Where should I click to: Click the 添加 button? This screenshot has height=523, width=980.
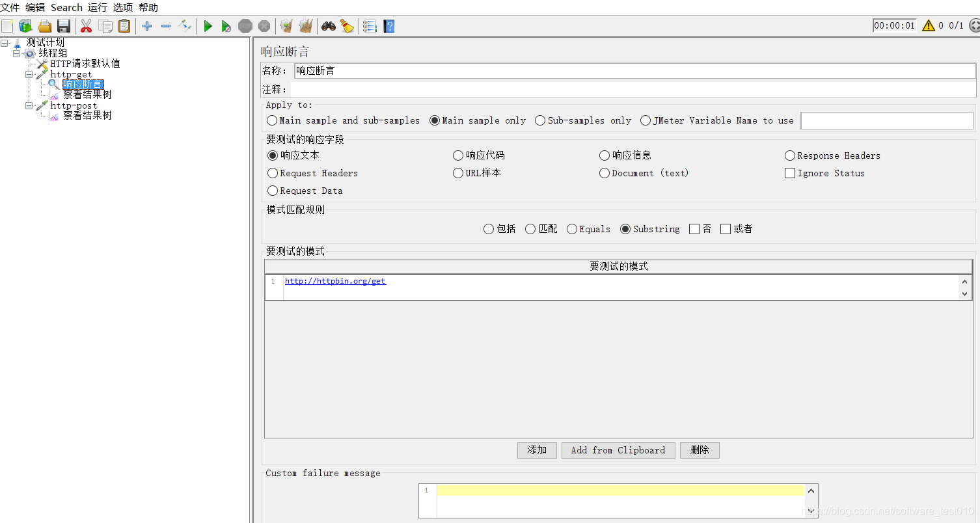click(x=537, y=450)
